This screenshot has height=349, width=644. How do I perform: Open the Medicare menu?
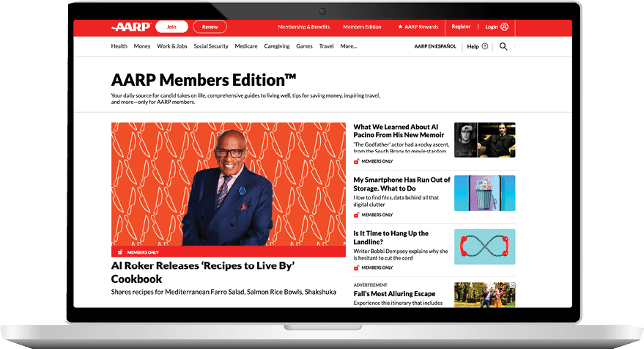(x=246, y=46)
